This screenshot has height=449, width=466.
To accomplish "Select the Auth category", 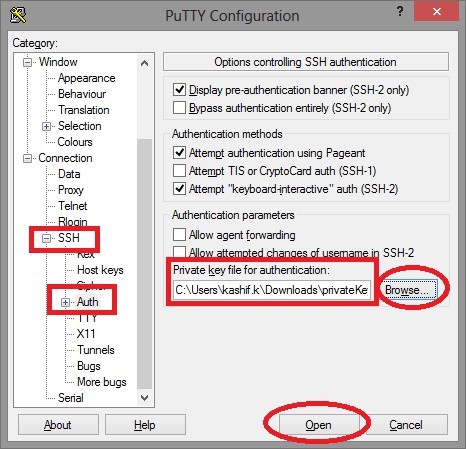I will point(88,302).
